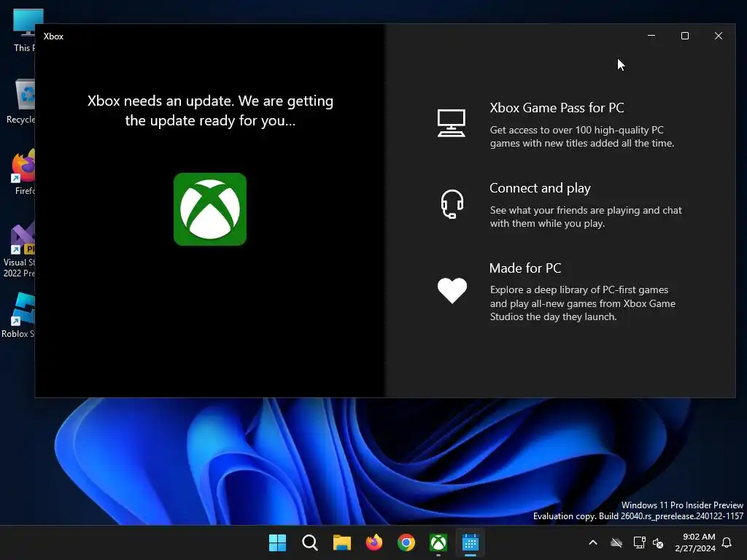747x560 pixels.
Task: Click the Xbox window title text
Action: coord(53,36)
